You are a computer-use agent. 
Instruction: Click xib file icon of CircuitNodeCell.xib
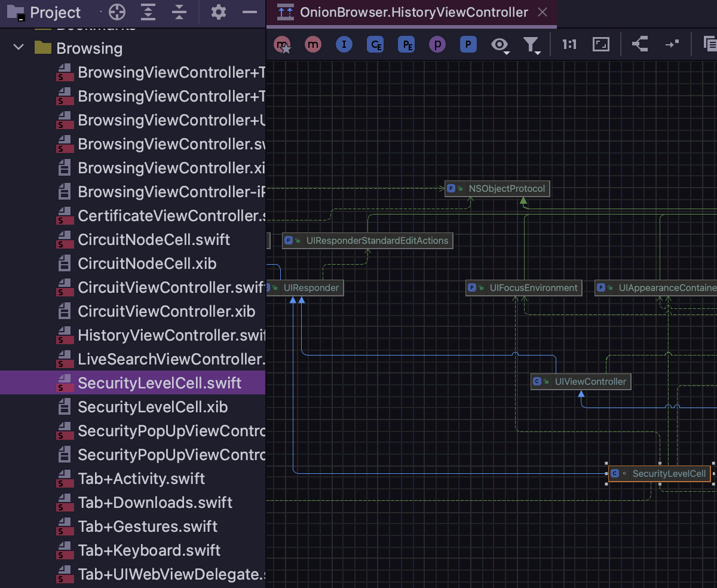pos(64,264)
